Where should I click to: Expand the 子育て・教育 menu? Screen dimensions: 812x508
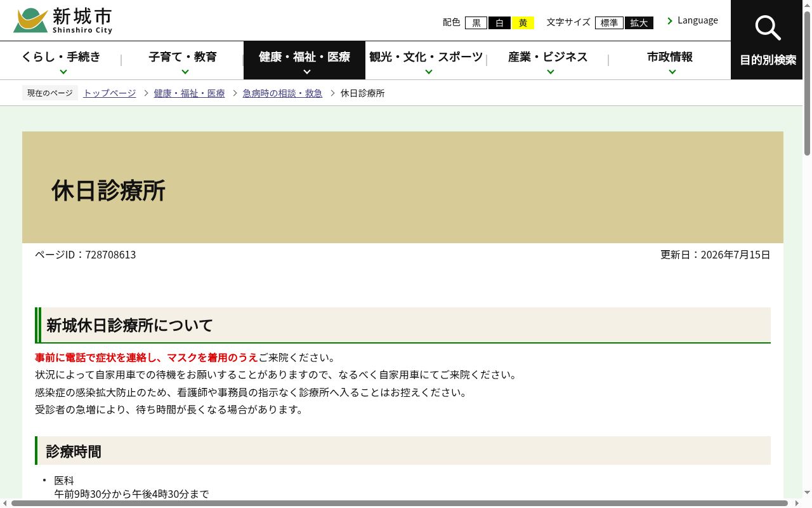coord(183,60)
